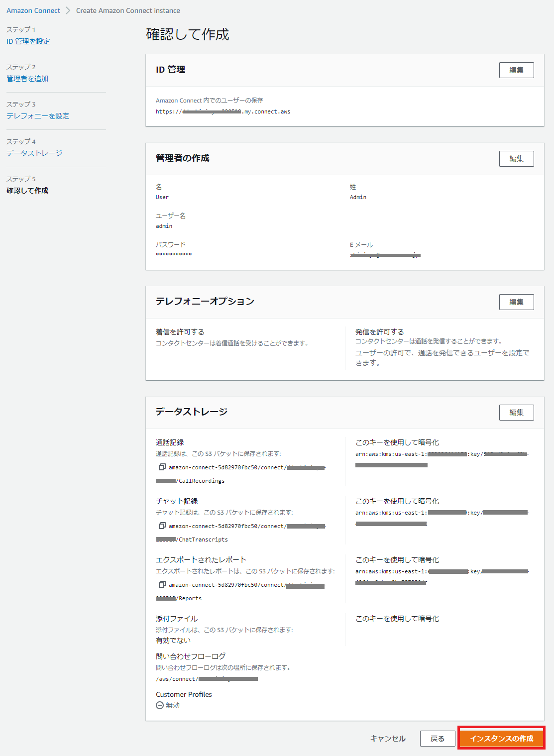Click the データストレージ section heading
The width and height of the screenshot is (554, 756).
pos(192,412)
